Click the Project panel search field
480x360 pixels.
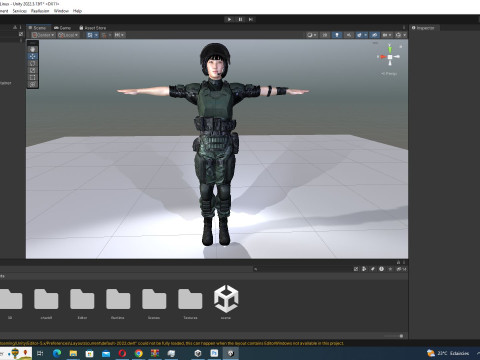click(302, 269)
